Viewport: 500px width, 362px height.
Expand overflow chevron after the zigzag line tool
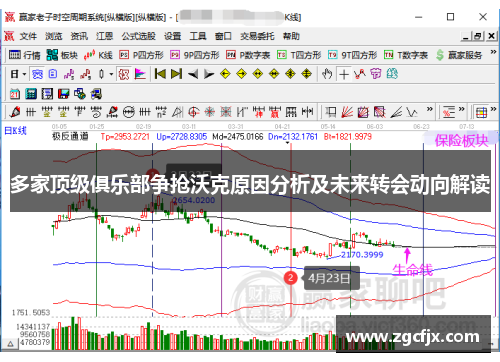(430, 109)
